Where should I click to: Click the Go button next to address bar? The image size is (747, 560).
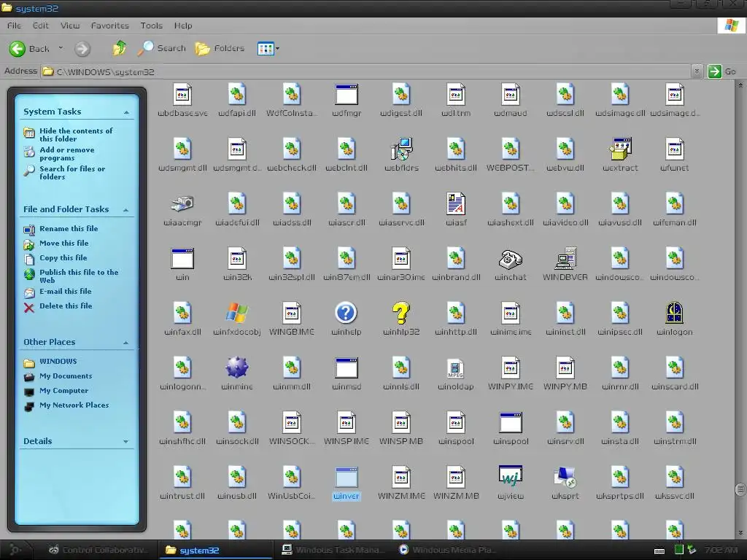723,71
